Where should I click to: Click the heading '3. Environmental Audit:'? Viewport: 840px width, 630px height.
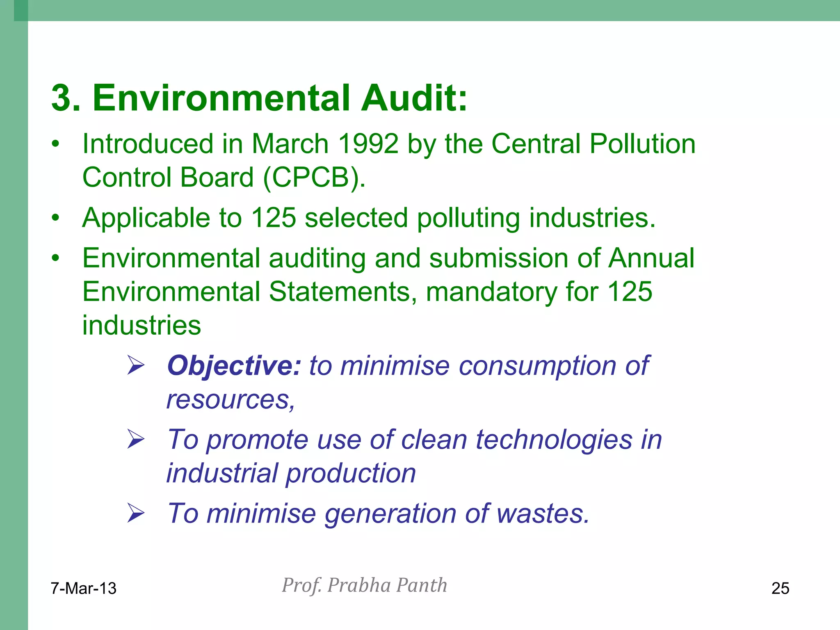tap(259, 98)
